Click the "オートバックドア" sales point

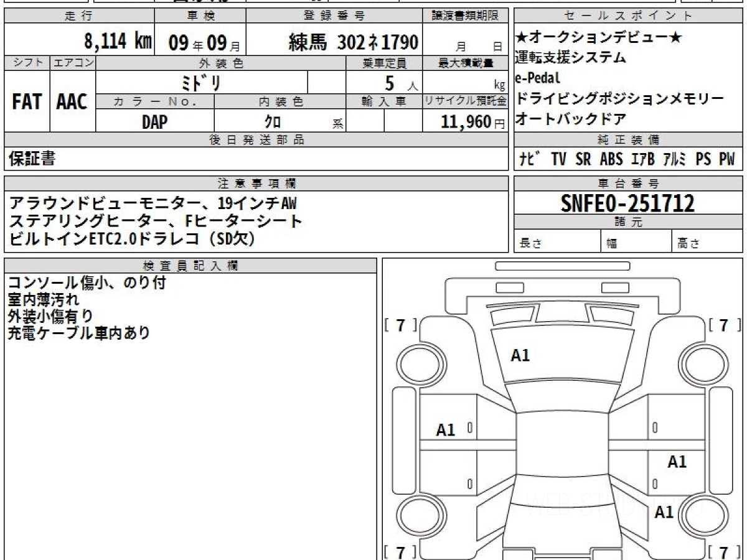click(x=570, y=118)
